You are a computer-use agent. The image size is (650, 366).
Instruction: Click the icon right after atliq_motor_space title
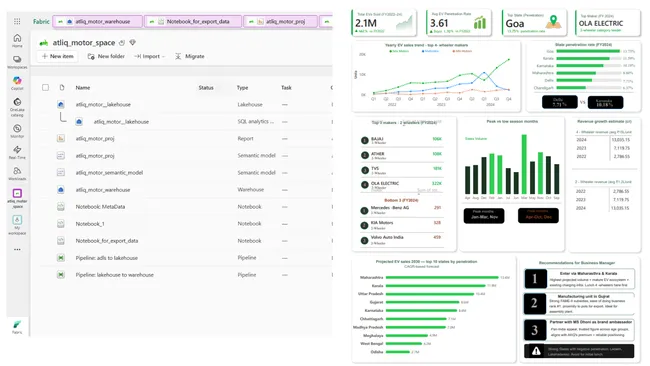pyautogui.click(x=122, y=42)
